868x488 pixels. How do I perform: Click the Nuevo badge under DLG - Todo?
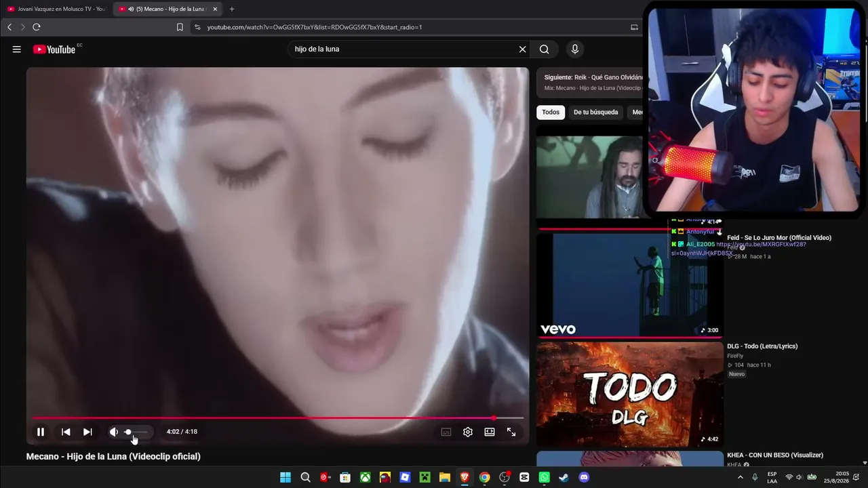click(736, 374)
